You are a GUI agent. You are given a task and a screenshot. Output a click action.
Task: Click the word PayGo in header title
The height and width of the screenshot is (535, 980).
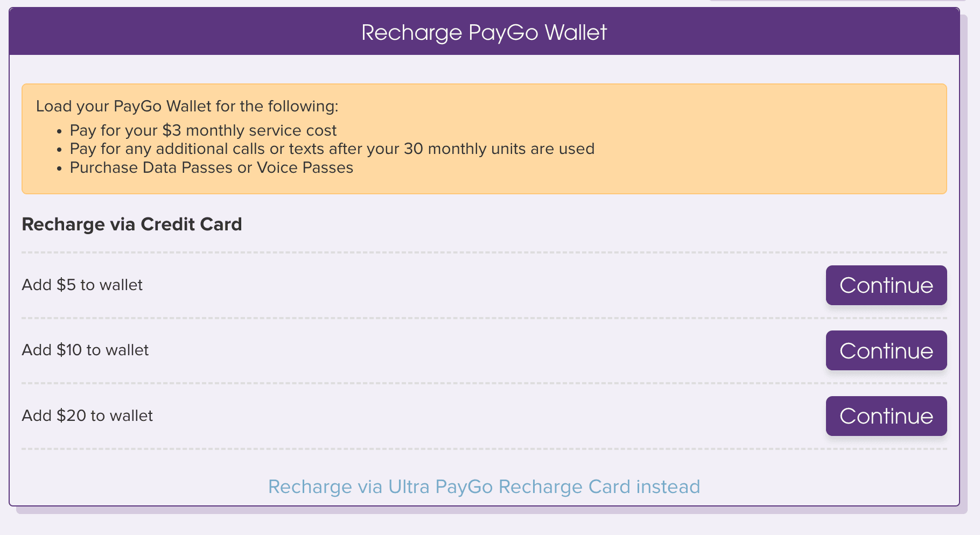click(503, 33)
